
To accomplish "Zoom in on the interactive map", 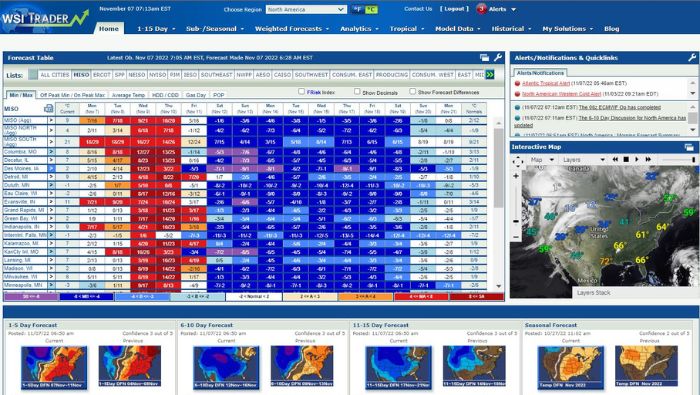I will [516, 176].
